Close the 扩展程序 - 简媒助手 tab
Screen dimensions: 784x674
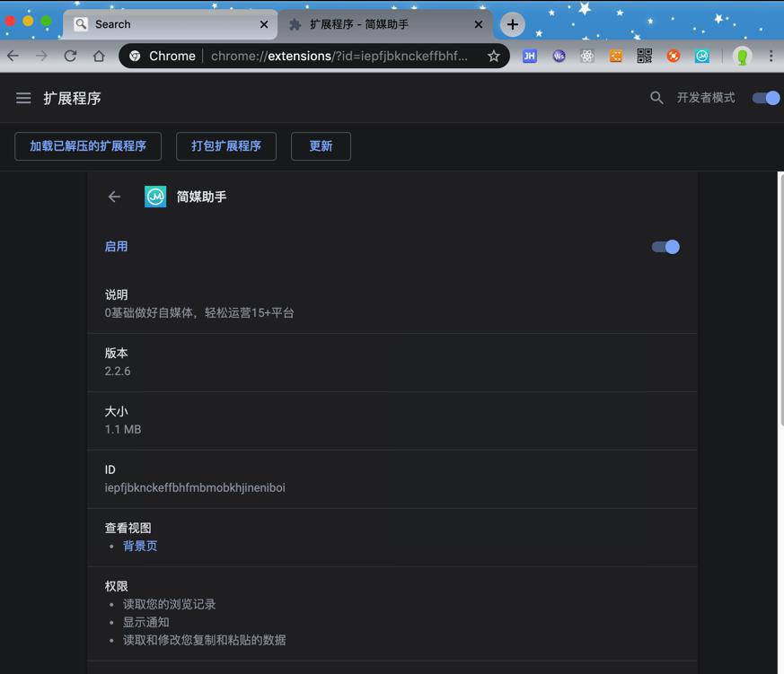479,24
